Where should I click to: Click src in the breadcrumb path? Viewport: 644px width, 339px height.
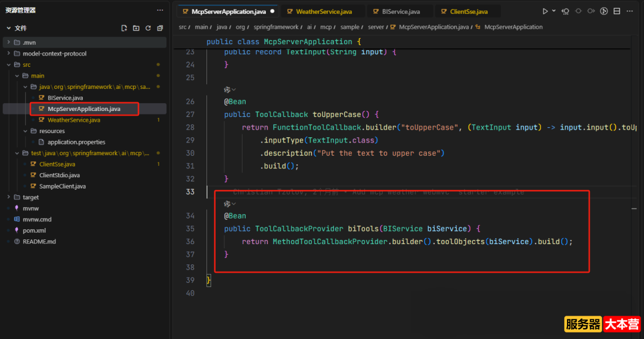[x=182, y=27]
